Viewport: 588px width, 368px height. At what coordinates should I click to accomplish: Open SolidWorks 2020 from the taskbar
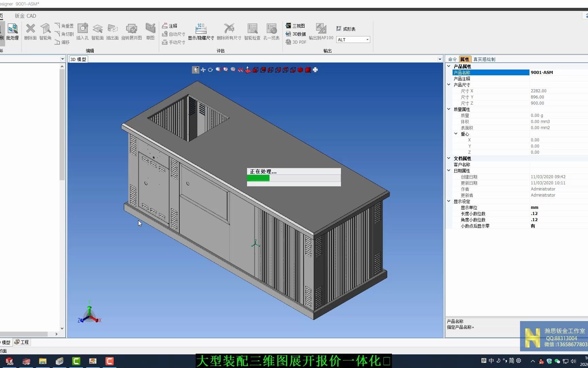tap(10, 361)
